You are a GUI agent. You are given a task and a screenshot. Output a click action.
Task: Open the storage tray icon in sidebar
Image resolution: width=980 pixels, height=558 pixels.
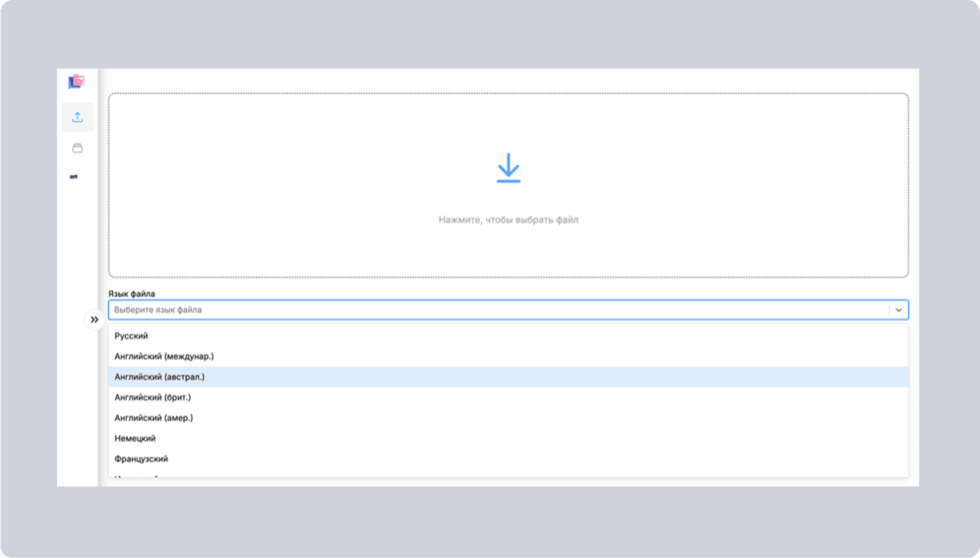pos(78,148)
